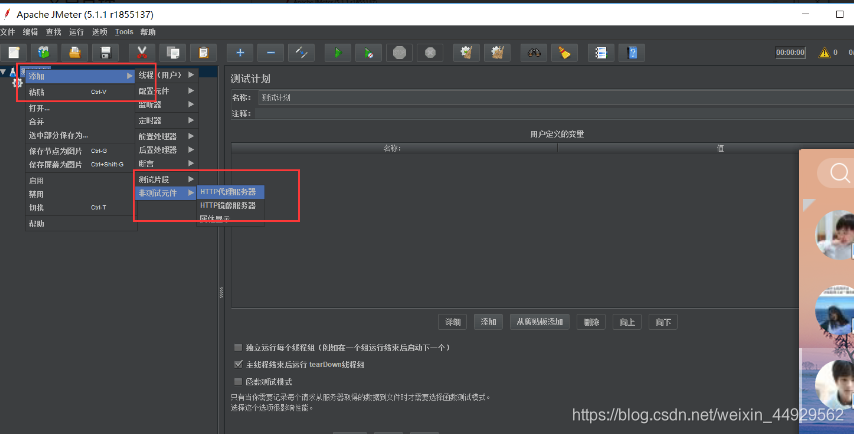Enable the 函数测试模式 checkbox
This screenshot has height=434, width=854.
(x=238, y=381)
